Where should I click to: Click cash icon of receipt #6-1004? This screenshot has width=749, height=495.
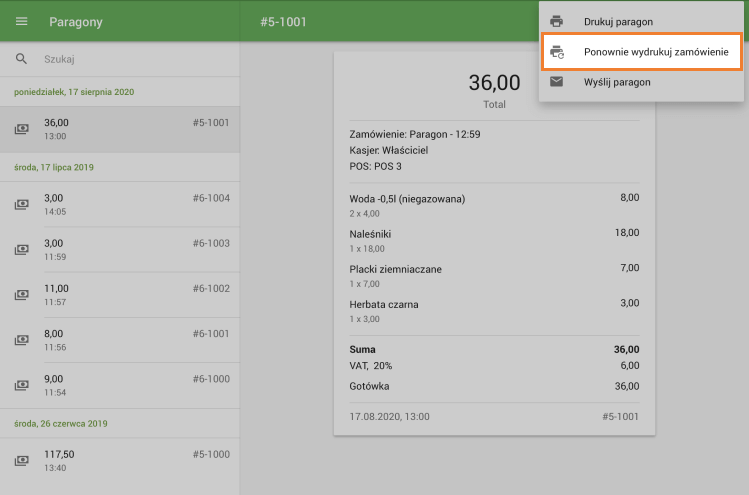click(x=21, y=204)
